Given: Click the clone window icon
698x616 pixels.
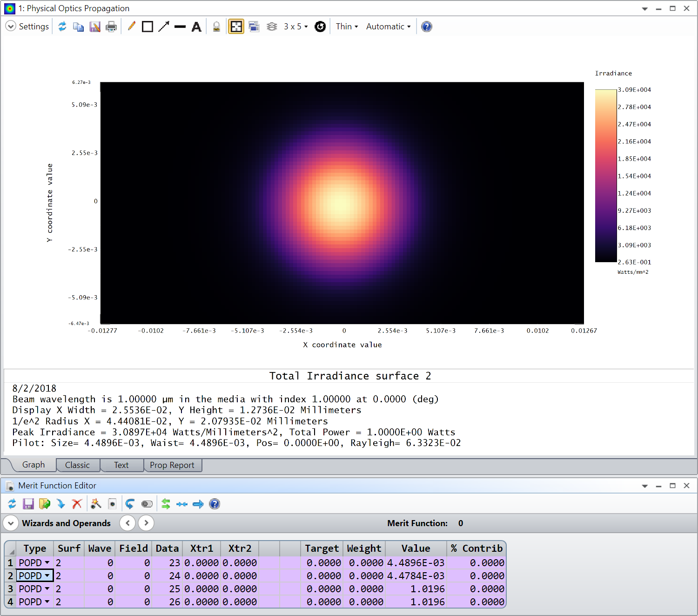Looking at the screenshot, I should coord(254,27).
